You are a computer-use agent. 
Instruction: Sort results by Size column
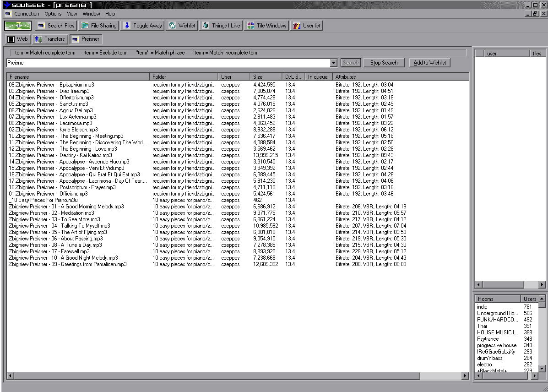coord(266,76)
